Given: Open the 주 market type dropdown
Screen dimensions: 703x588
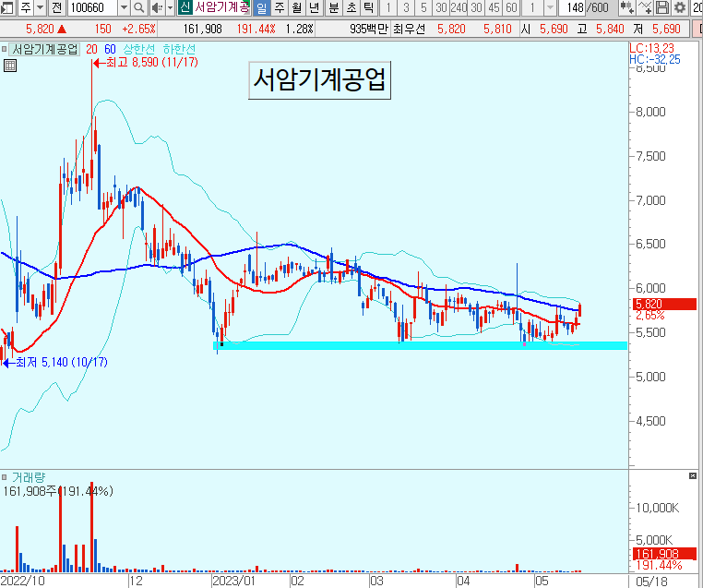Looking at the screenshot, I should tap(40, 7).
